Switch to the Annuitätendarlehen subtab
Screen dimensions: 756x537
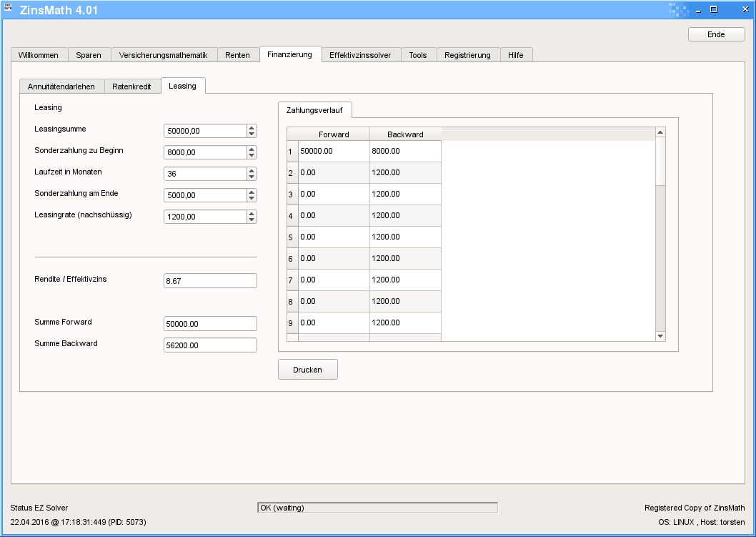61,87
